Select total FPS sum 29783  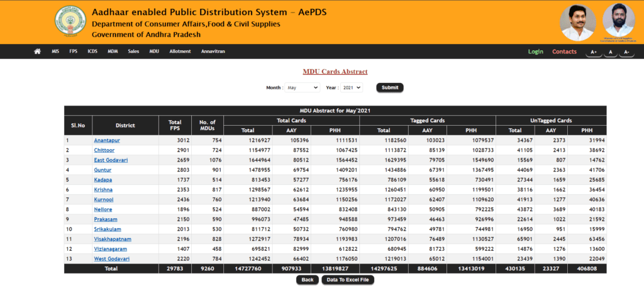point(175,268)
